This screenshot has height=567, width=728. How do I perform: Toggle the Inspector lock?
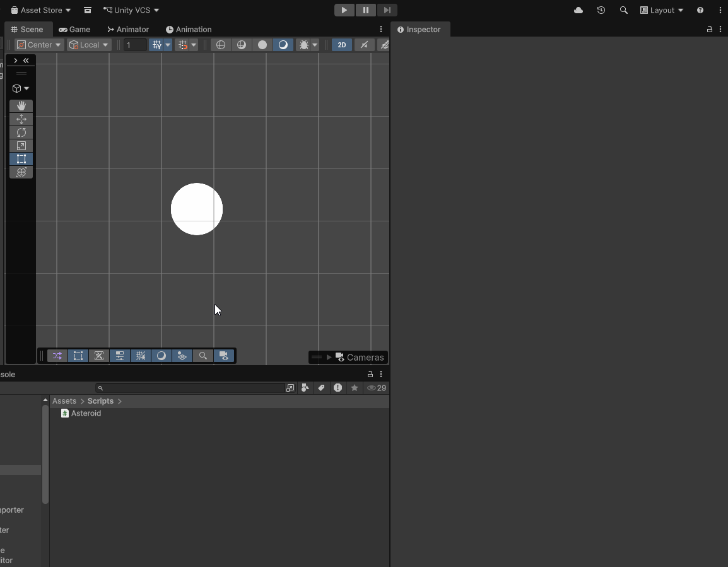point(710,29)
